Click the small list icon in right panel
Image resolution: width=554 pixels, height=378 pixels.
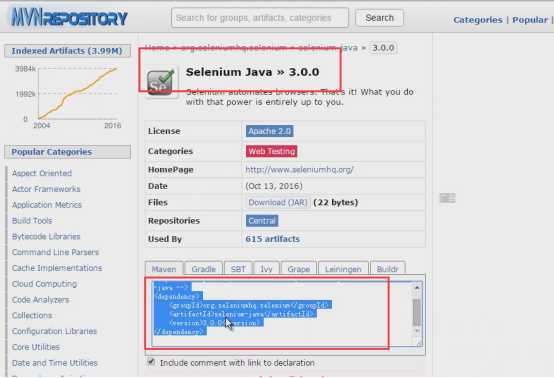click(x=447, y=198)
